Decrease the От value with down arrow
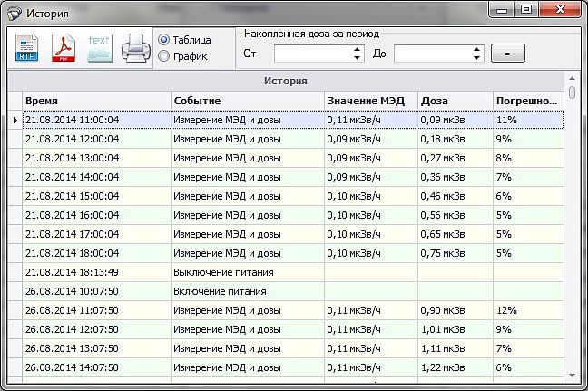This screenshot has width=588, height=391. click(357, 58)
